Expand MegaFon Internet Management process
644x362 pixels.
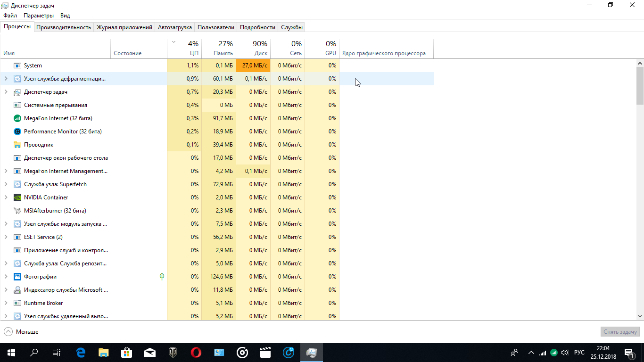coord(6,171)
